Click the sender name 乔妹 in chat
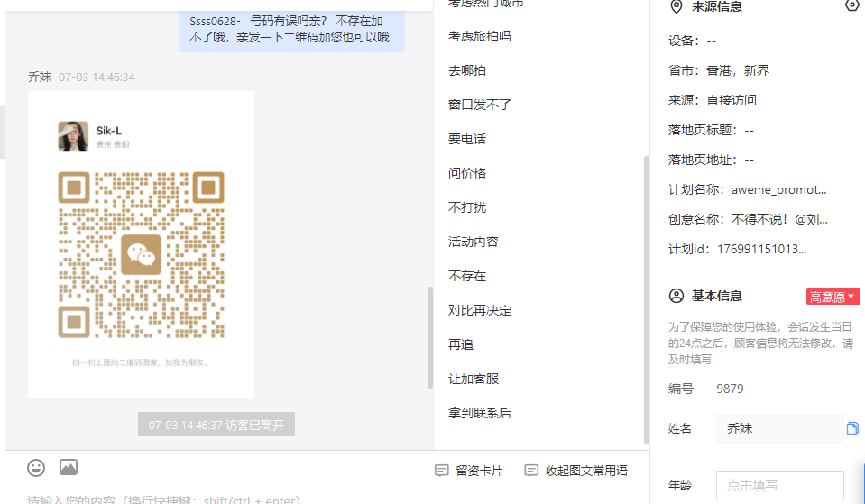 coord(40,77)
